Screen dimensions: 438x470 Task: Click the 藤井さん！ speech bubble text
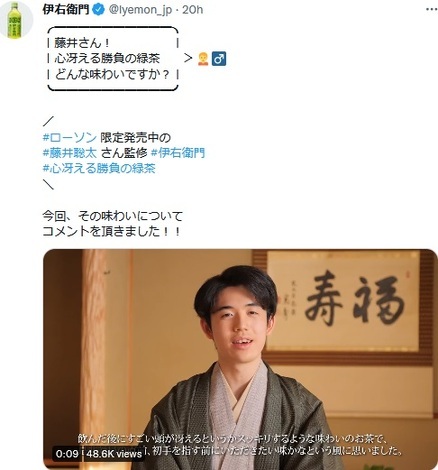[x=82, y=43]
